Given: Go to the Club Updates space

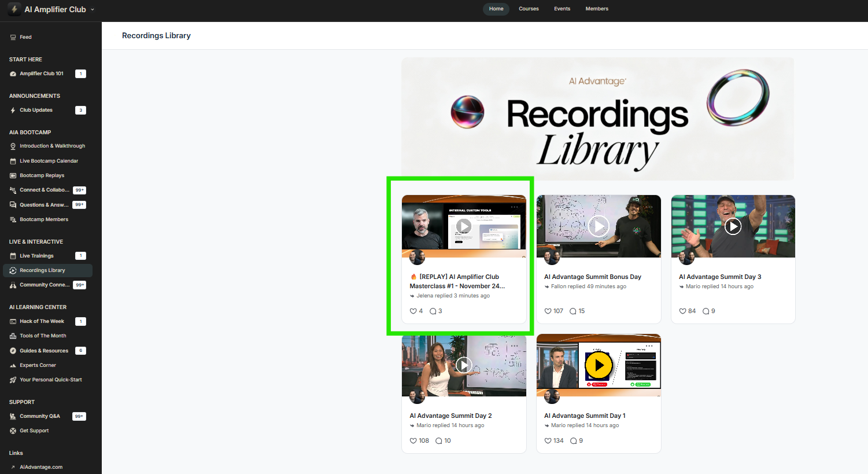Looking at the screenshot, I should click(x=47, y=110).
